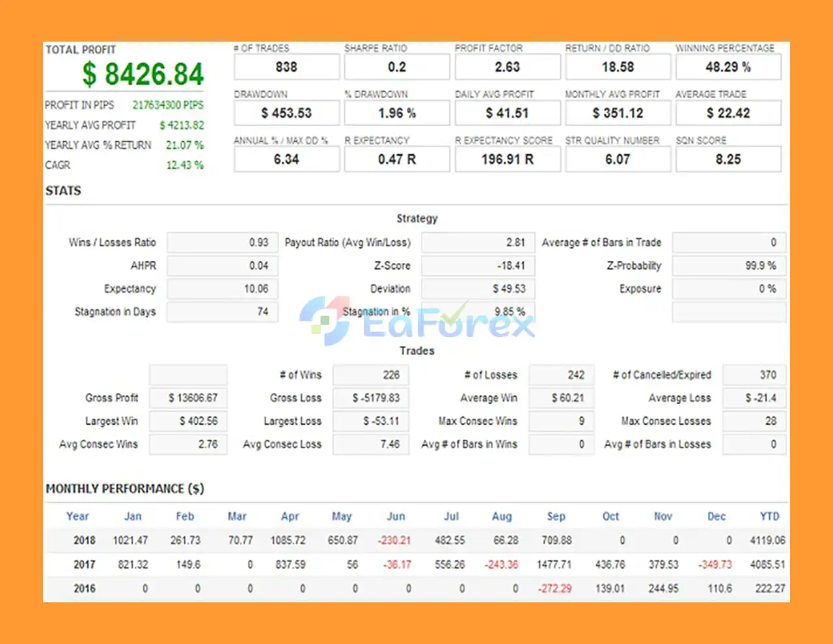Click the Sharpe Ratio value box
The image size is (833, 644).
(x=396, y=67)
